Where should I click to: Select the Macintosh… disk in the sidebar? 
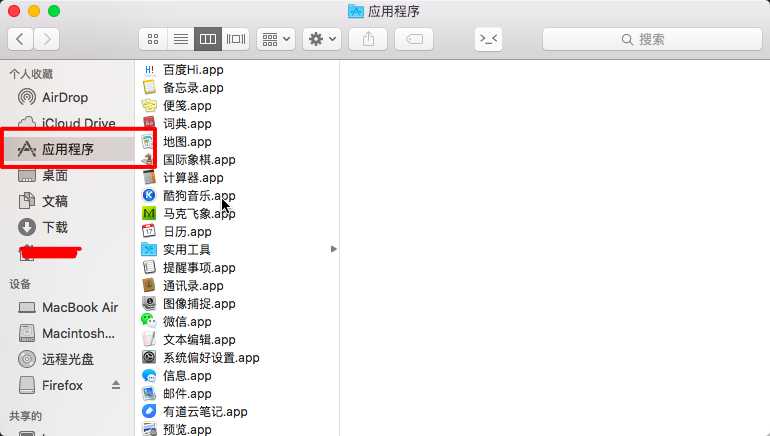tap(66, 333)
